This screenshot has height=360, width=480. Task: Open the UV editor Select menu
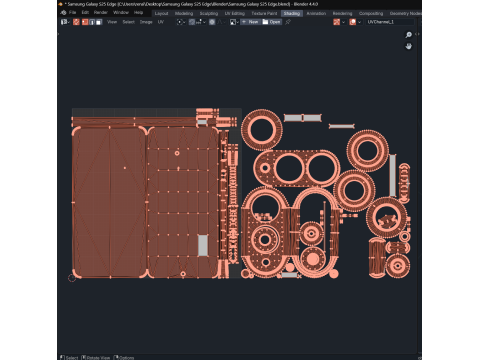pyautogui.click(x=128, y=22)
